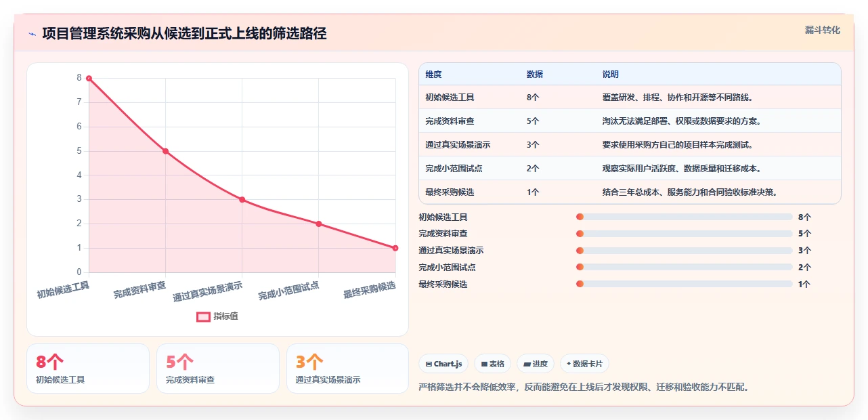Click the x-axis label 完成小范围试点
The width and height of the screenshot is (868, 420).
288,291
